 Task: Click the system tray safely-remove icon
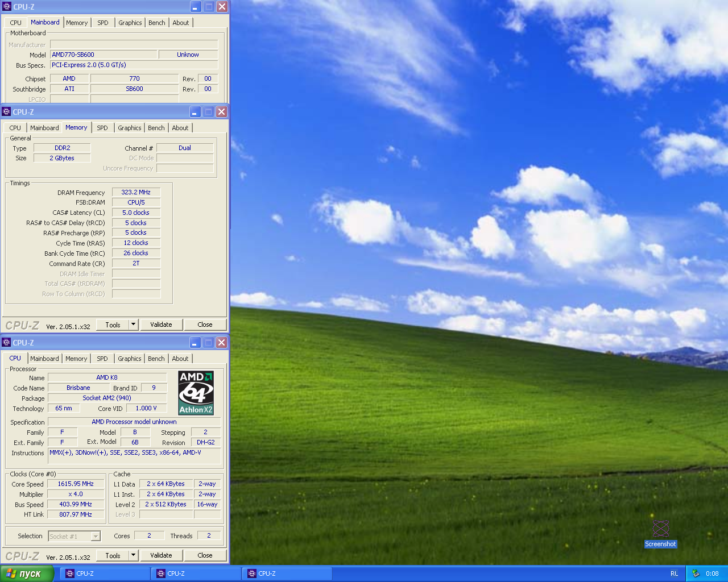(x=696, y=573)
